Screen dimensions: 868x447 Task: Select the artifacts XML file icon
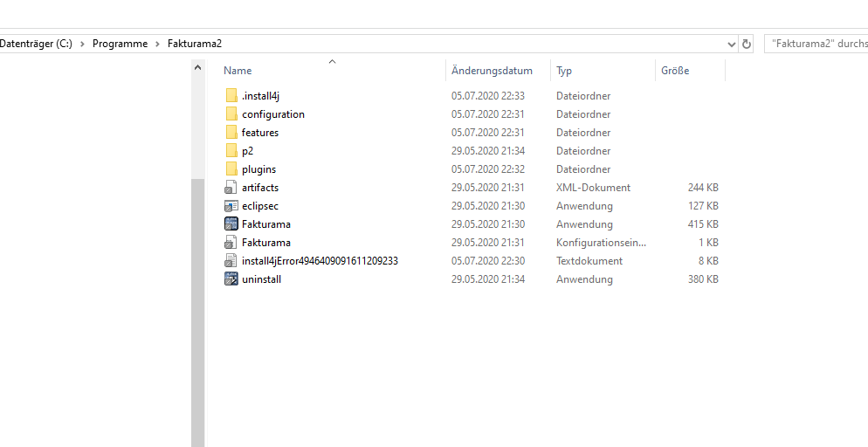[231, 188]
